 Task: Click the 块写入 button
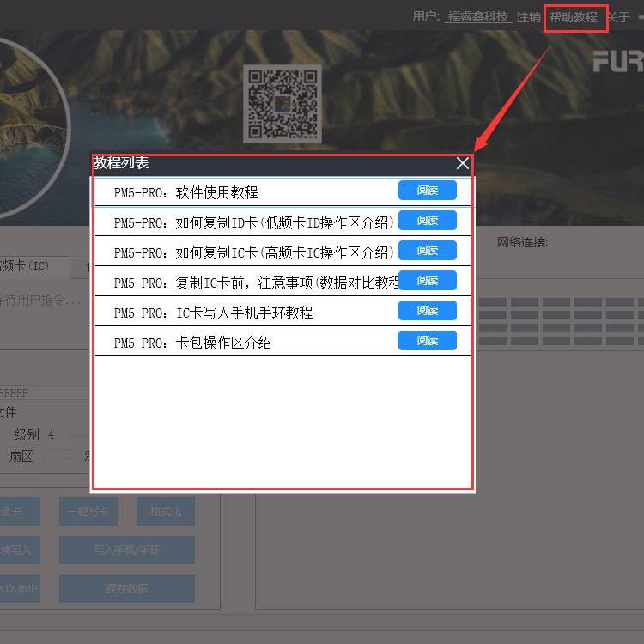(x=20, y=550)
